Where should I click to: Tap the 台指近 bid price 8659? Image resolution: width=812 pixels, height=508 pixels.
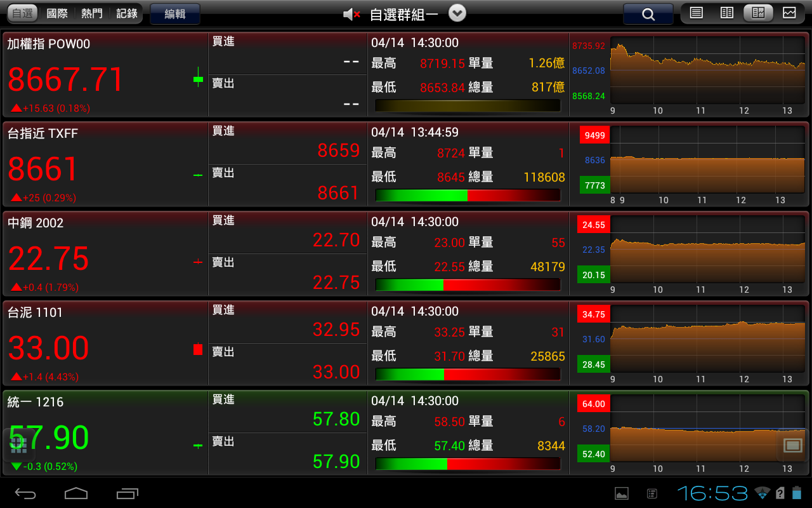tap(339, 150)
